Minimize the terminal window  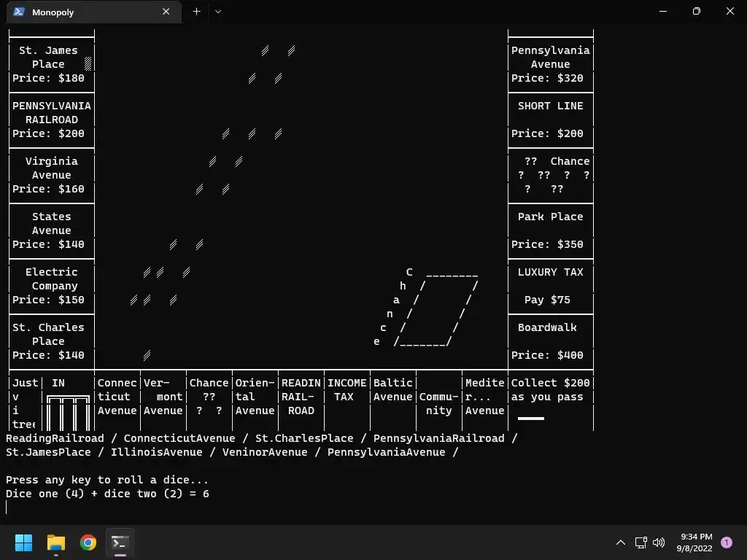[662, 11]
